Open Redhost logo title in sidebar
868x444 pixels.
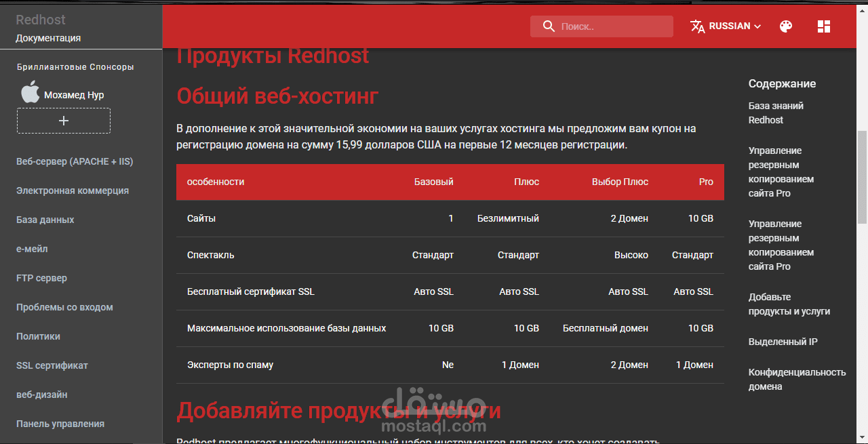coord(41,20)
